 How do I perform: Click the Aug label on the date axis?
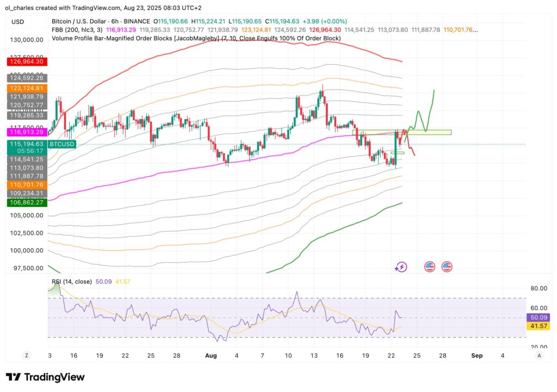[211, 355]
